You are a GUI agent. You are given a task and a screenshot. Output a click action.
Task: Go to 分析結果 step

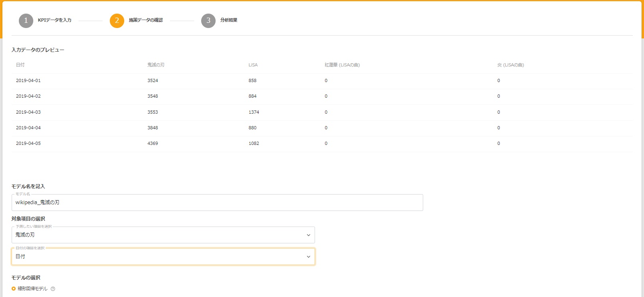pyautogui.click(x=229, y=20)
